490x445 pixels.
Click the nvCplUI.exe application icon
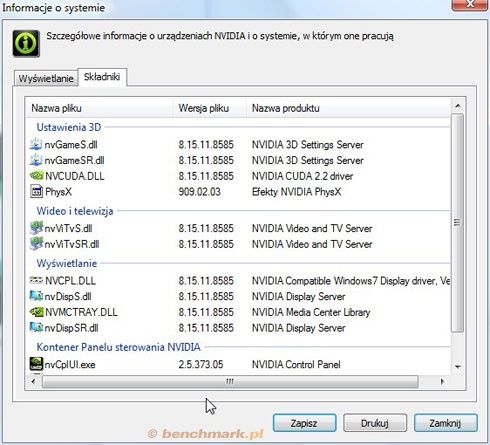(36, 364)
